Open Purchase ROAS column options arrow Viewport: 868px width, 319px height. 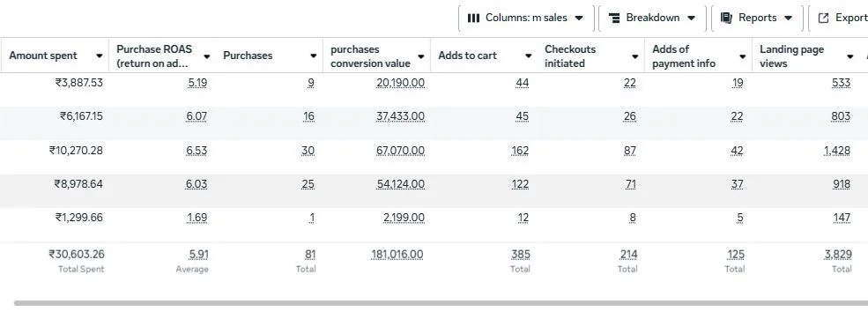point(206,56)
